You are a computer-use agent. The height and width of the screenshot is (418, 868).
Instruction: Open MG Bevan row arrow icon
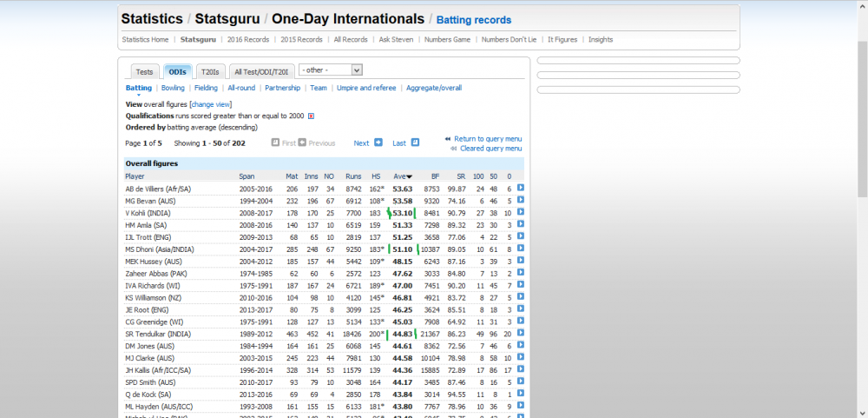coord(520,200)
